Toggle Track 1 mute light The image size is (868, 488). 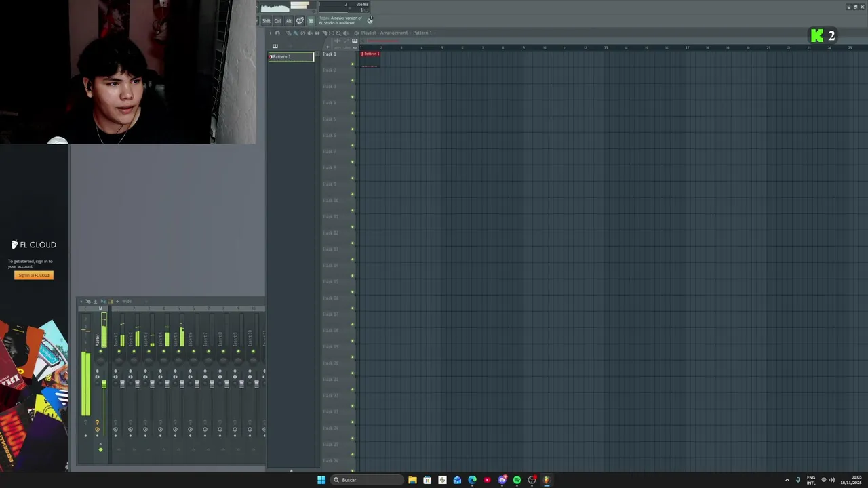click(353, 64)
